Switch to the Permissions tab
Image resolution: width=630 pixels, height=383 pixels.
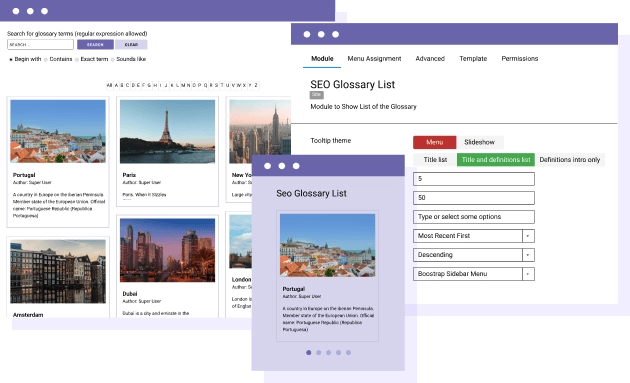(x=520, y=59)
